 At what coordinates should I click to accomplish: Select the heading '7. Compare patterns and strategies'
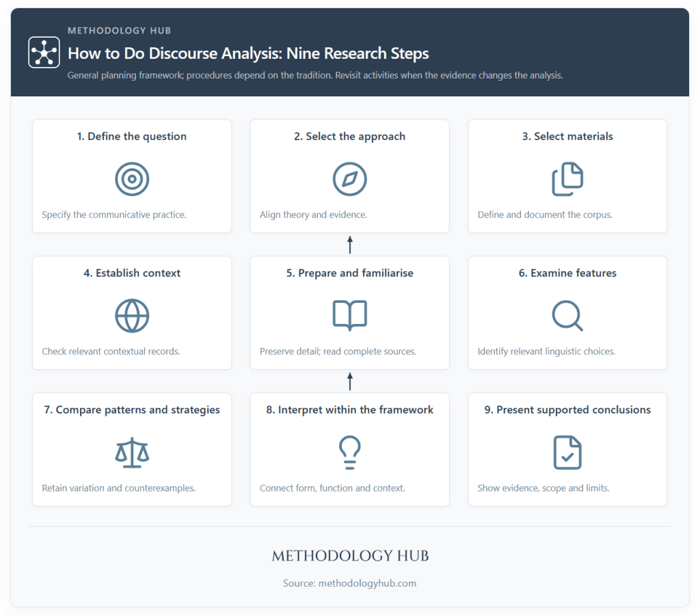click(x=132, y=410)
